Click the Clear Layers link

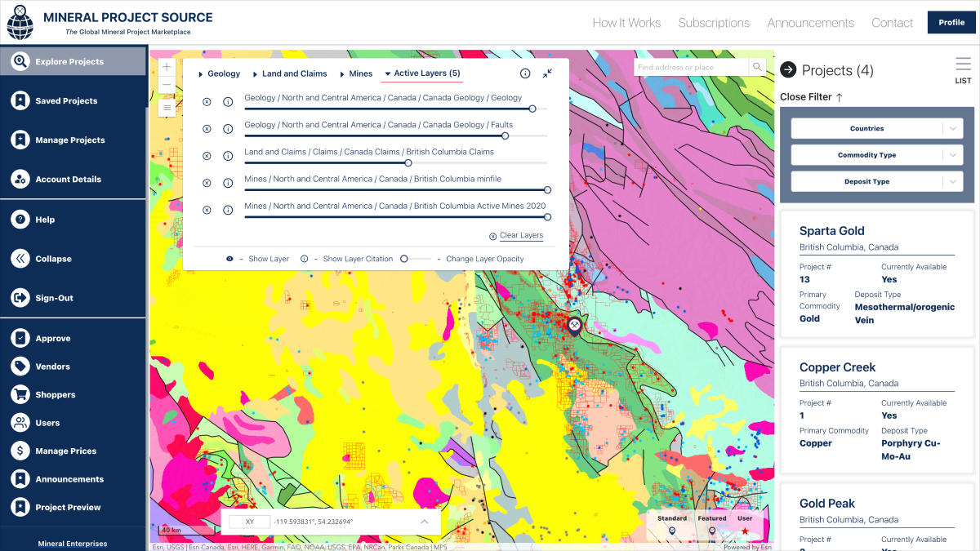coord(521,236)
